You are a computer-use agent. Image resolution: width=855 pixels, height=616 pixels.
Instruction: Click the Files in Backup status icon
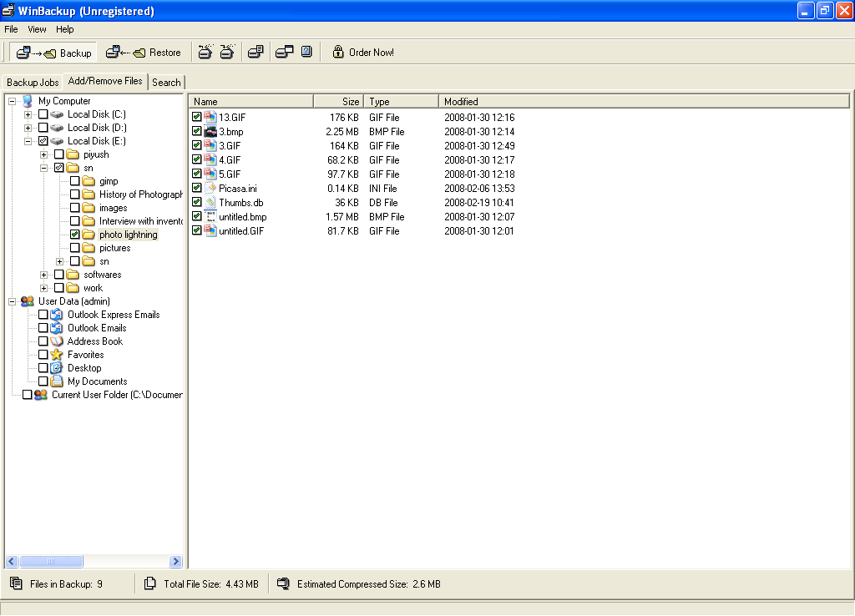[16, 583]
